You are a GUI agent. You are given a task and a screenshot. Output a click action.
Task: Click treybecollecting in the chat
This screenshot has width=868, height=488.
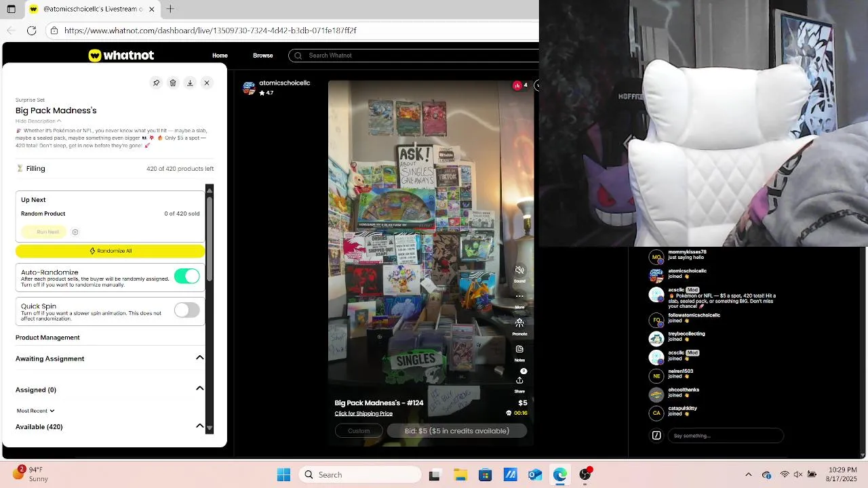(686, 333)
